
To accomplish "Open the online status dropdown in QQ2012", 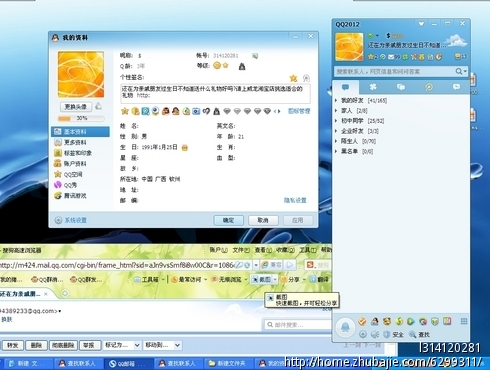I will pyautogui.click(x=377, y=35).
